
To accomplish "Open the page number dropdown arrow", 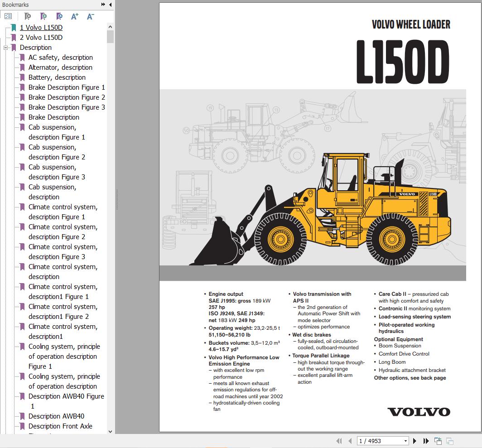I will [406, 440].
